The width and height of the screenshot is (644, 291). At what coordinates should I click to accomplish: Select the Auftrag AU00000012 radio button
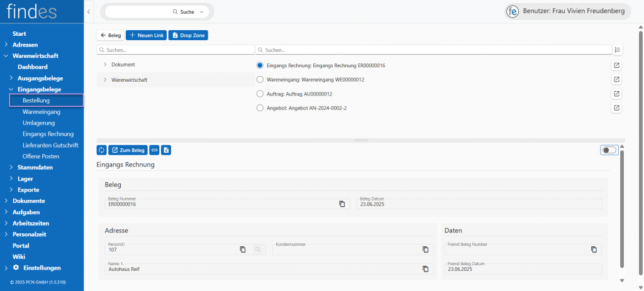pos(260,94)
